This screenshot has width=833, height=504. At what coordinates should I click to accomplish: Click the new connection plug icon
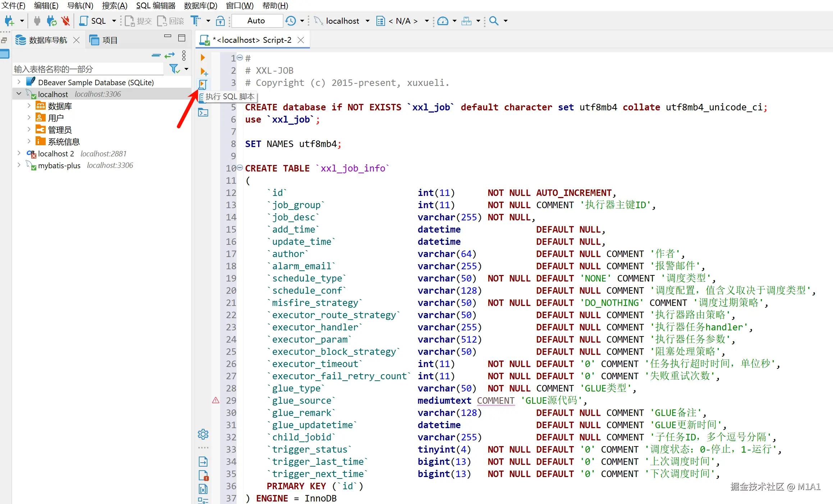pyautogui.click(x=9, y=21)
